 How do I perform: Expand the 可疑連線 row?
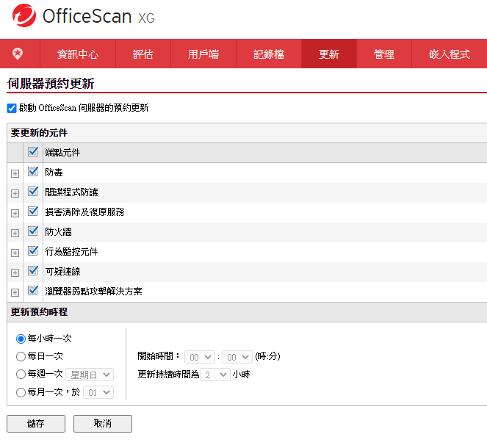[15, 273]
